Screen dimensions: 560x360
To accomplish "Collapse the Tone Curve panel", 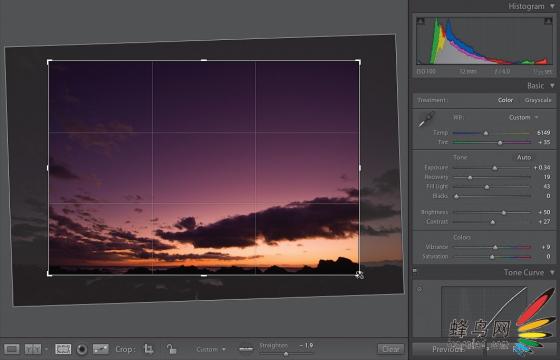I will 552,272.
